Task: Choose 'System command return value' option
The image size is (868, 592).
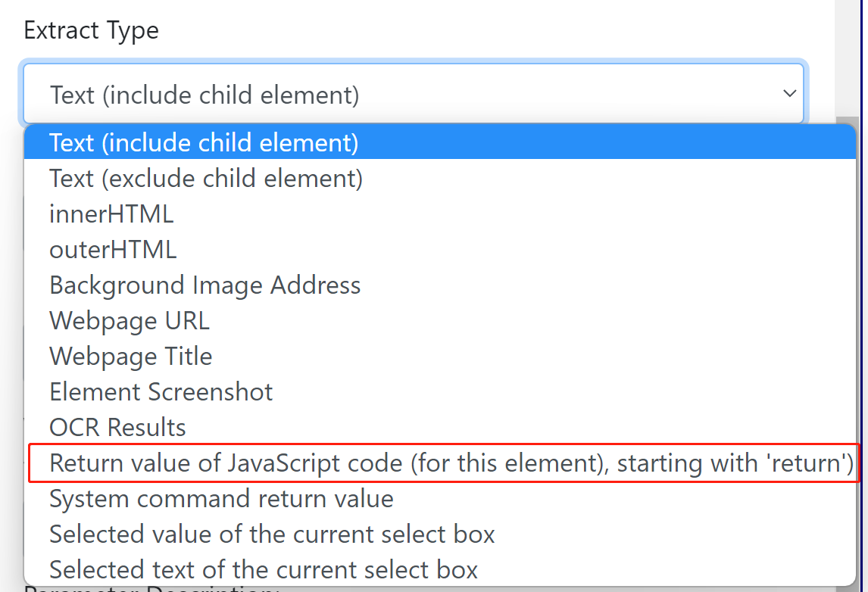Action: (x=220, y=498)
